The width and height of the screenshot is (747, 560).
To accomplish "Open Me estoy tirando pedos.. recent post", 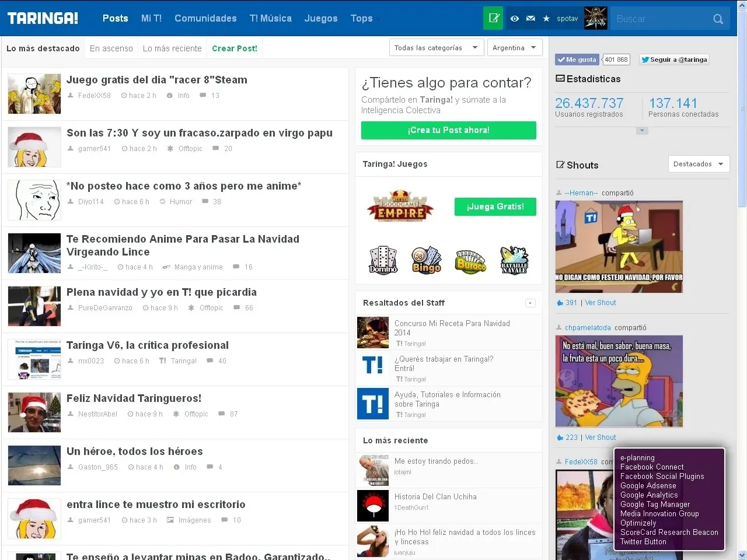I will (x=436, y=461).
